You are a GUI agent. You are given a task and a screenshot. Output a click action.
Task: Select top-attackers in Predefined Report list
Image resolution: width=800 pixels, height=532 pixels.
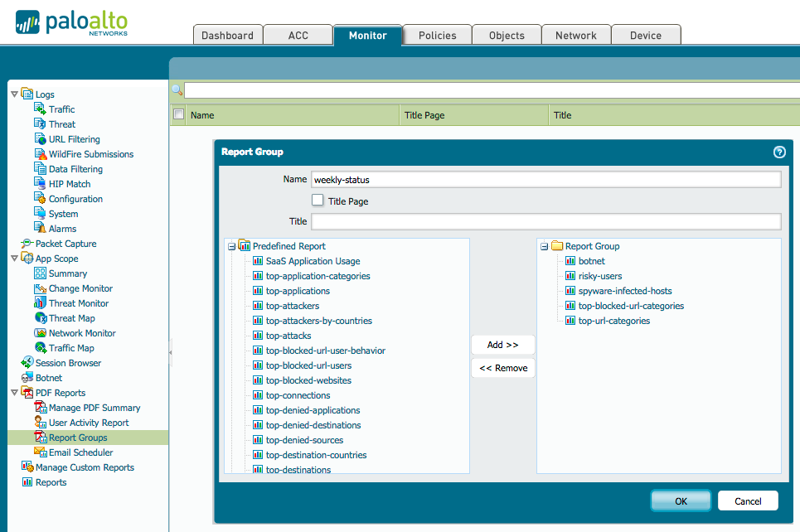coord(292,306)
